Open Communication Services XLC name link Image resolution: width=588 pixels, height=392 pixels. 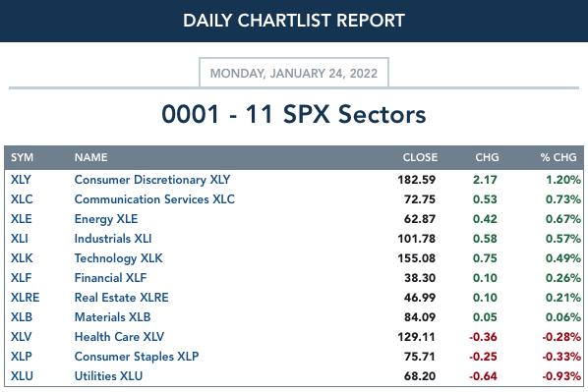click(x=154, y=199)
